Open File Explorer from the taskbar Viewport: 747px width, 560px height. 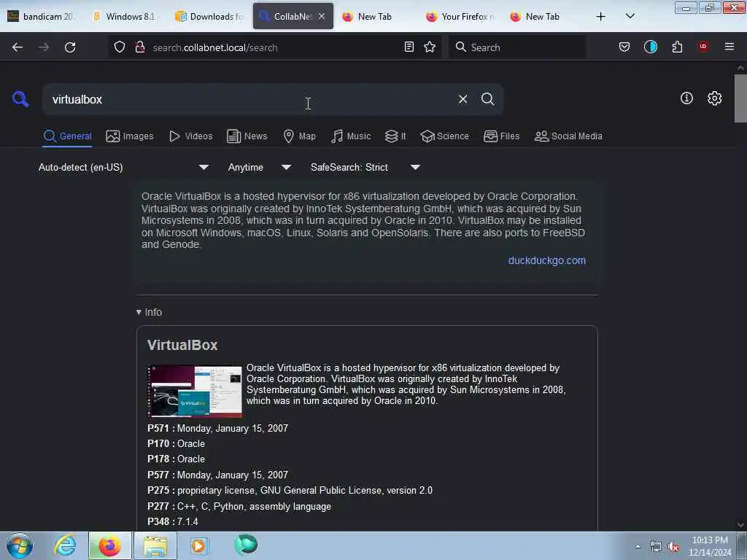(x=155, y=545)
